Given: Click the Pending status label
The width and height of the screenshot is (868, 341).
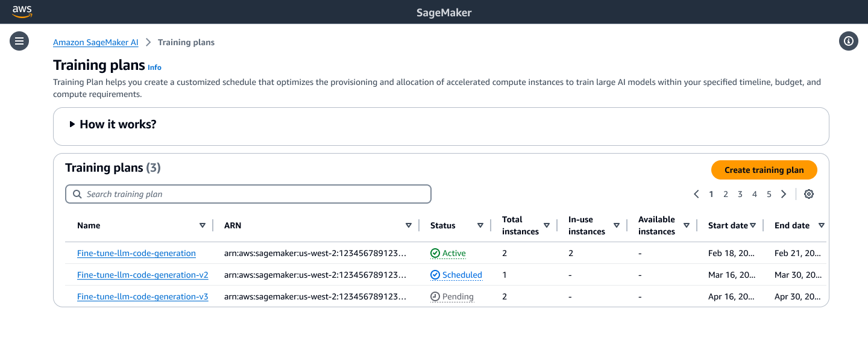Looking at the screenshot, I should (x=458, y=297).
